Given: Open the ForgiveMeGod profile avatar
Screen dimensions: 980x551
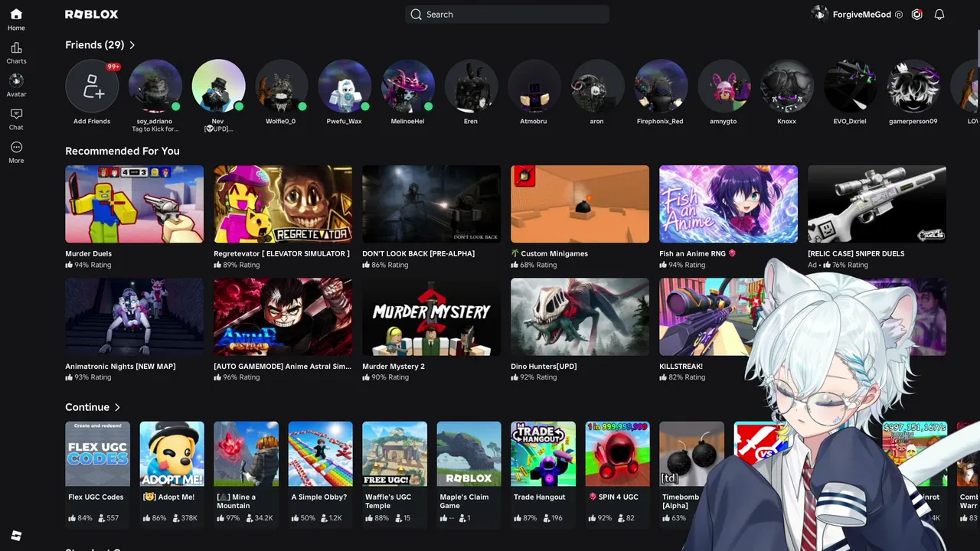Looking at the screenshot, I should click(819, 15).
